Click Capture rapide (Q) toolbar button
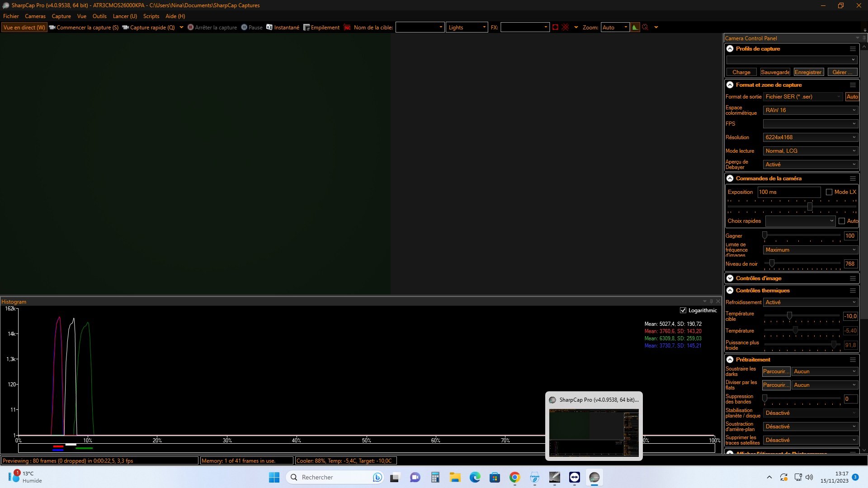Screen dimensions: 868x488 click(x=148, y=28)
